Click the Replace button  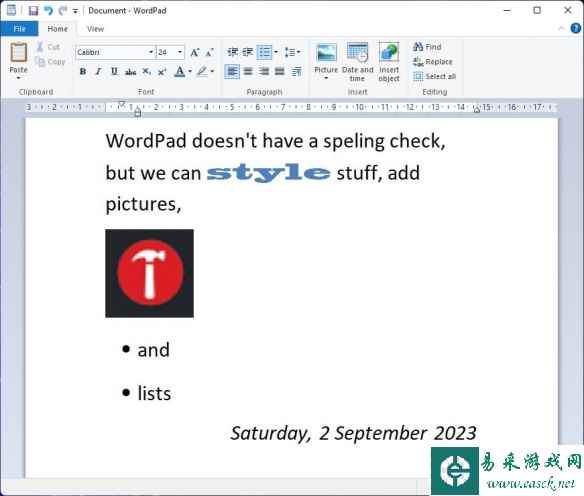click(433, 62)
